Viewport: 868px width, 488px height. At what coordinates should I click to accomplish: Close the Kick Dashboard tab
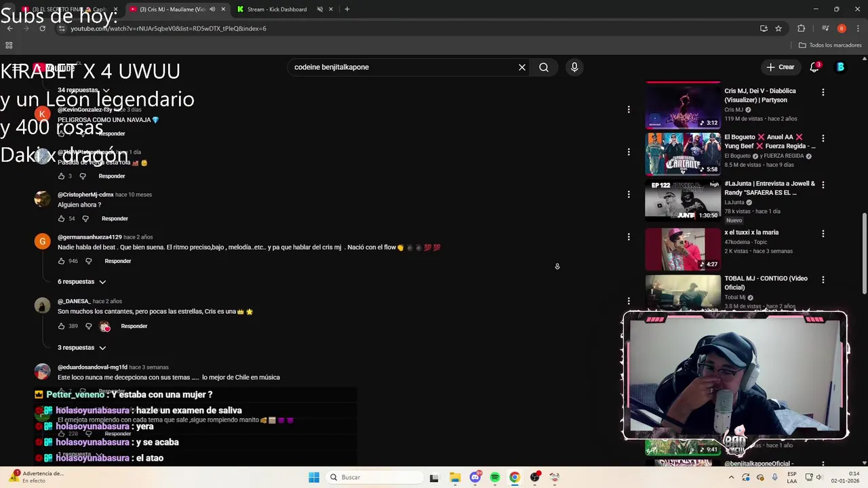(331, 9)
